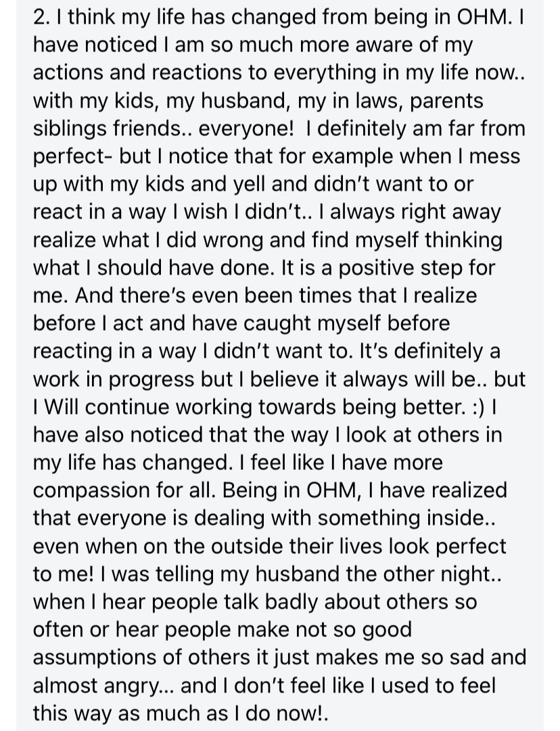560x731 pixels.
Task: Click the capitalized word "Will"
Action: coord(62,407)
